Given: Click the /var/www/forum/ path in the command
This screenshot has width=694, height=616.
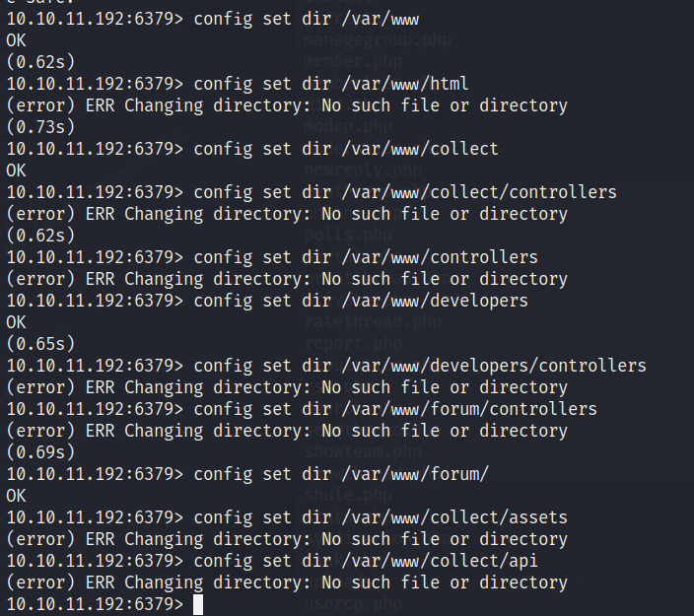Looking at the screenshot, I should pyautogui.click(x=415, y=474).
